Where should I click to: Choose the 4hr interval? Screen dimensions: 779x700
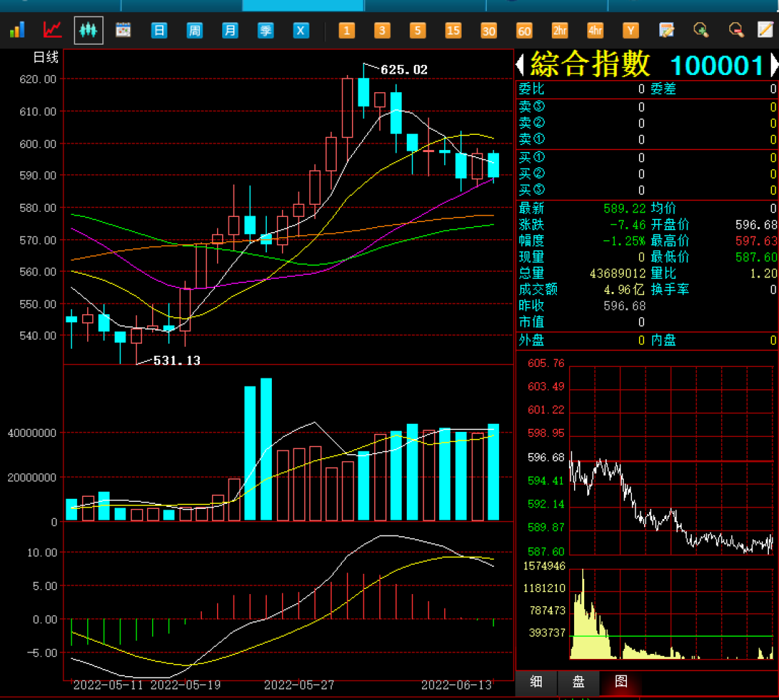595,31
